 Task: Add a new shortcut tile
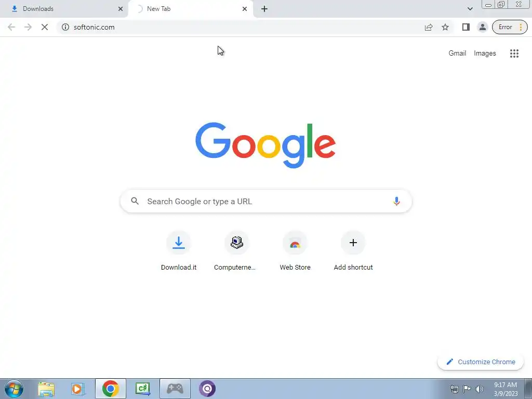coord(353,251)
